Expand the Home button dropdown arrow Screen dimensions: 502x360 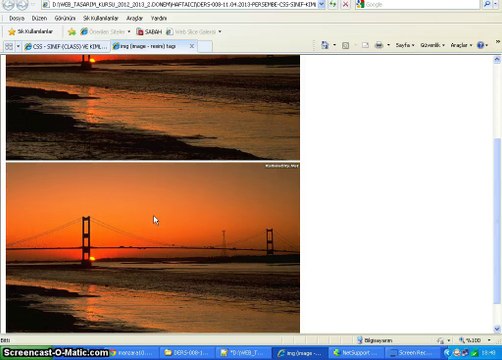(334, 45)
